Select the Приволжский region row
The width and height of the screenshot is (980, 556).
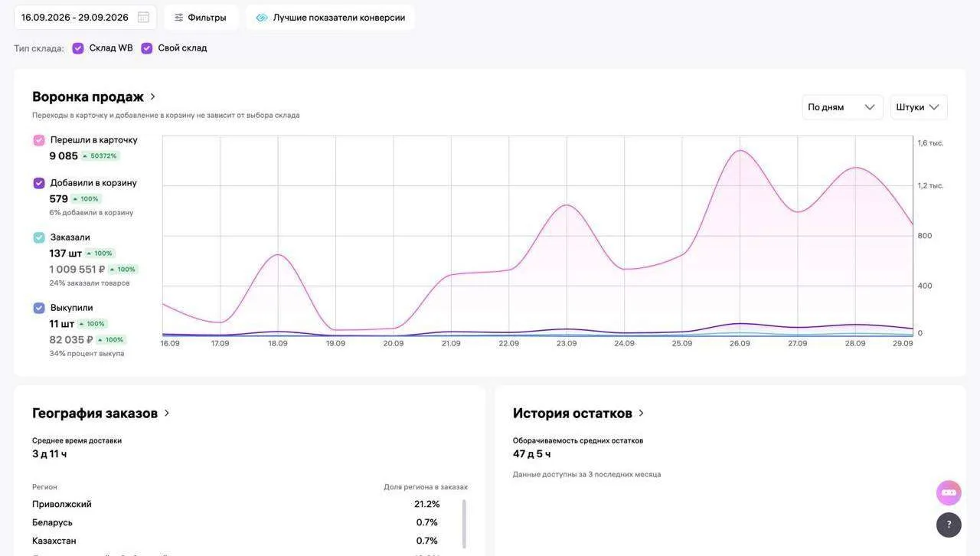tap(236, 504)
